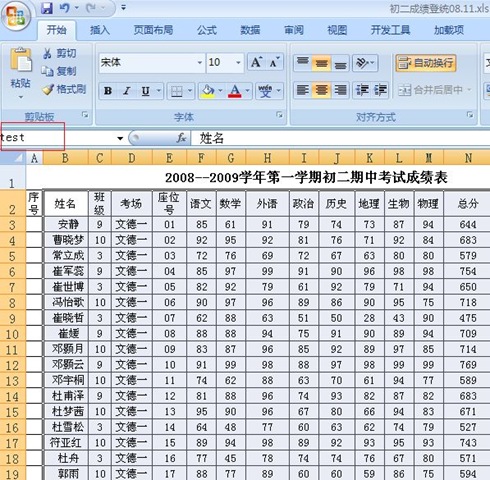Click the phonetic guide wén icon
Viewport: 490px width, 480px height.
point(265,91)
